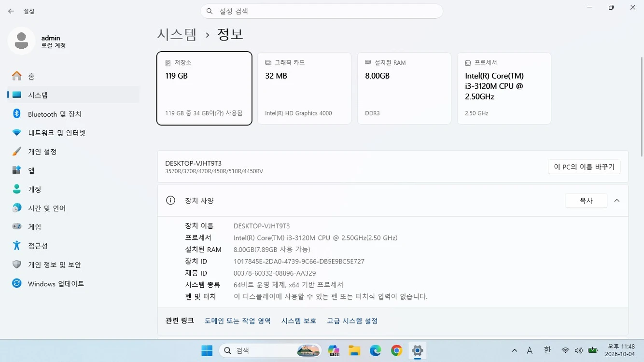The image size is (644, 362).
Task: Open the 그래픽 카드 32 MB card
Action: (304, 88)
